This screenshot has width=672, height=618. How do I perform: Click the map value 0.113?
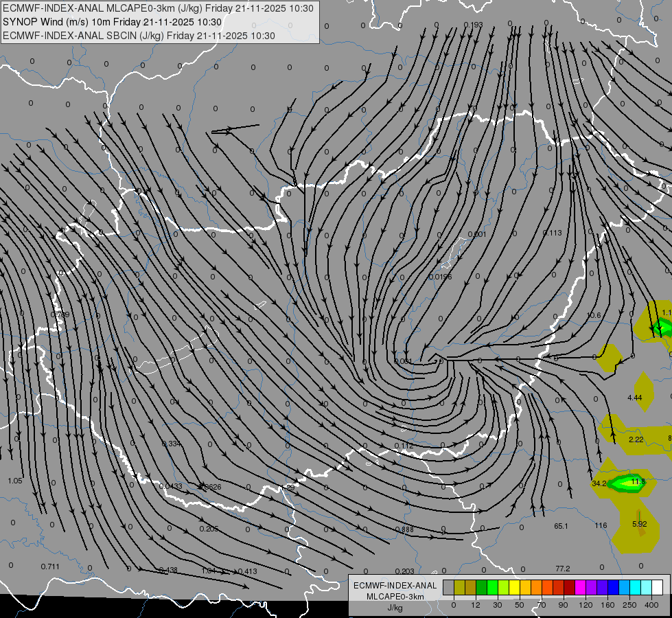(552, 233)
